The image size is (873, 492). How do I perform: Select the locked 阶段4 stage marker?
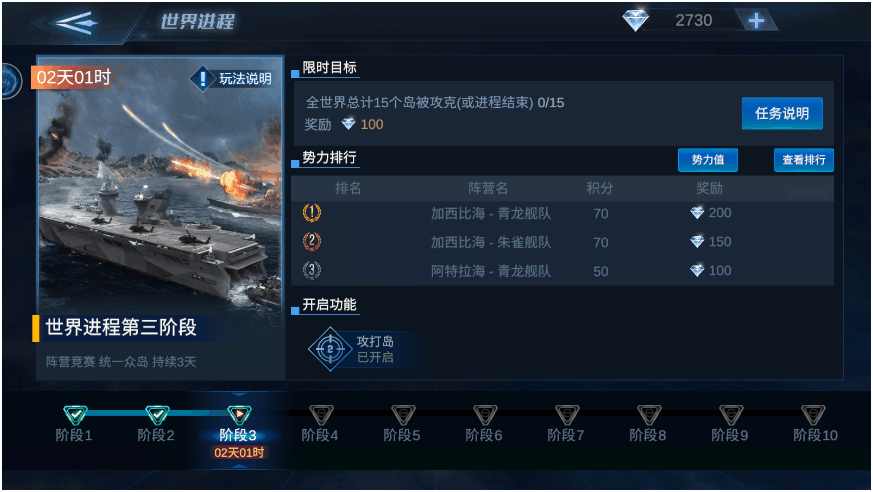[x=321, y=415]
